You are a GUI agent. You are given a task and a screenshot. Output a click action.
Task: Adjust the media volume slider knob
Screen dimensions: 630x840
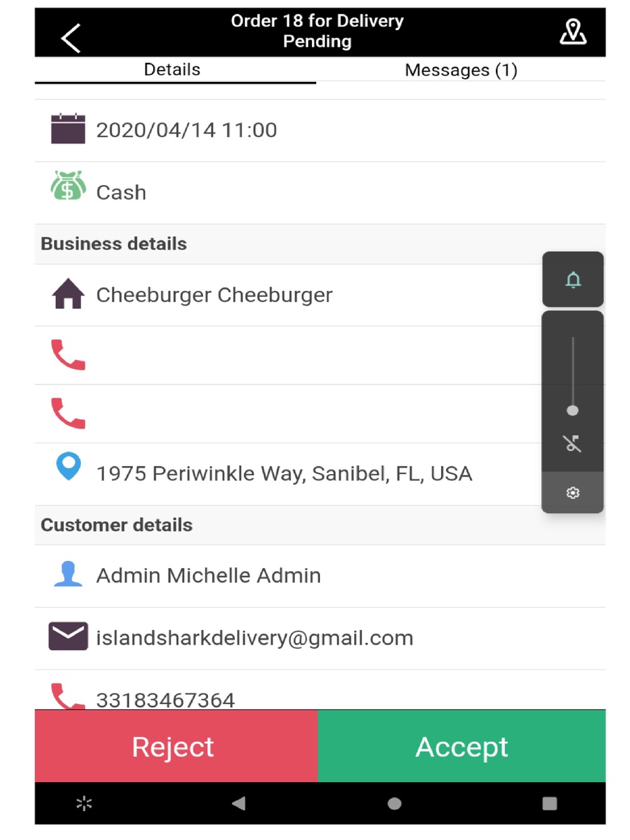(573, 411)
